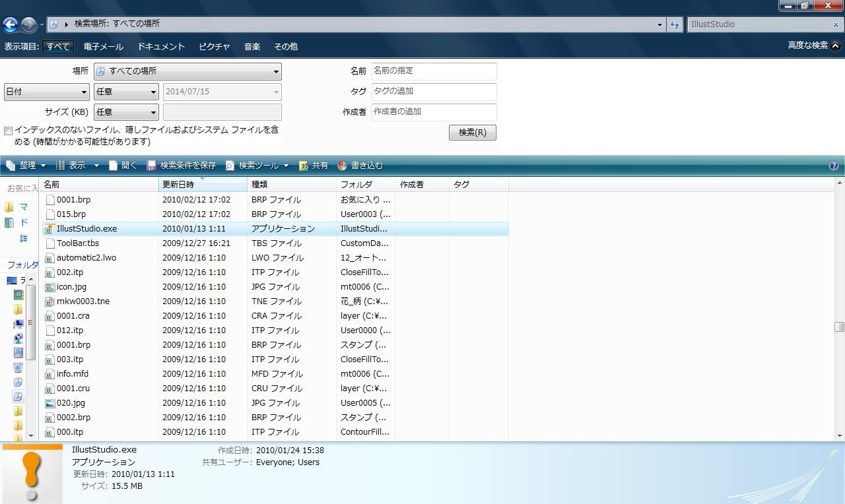Click the 検索条件を保存 save search button
Image resolution: width=845 pixels, height=504 pixels.
(x=181, y=166)
